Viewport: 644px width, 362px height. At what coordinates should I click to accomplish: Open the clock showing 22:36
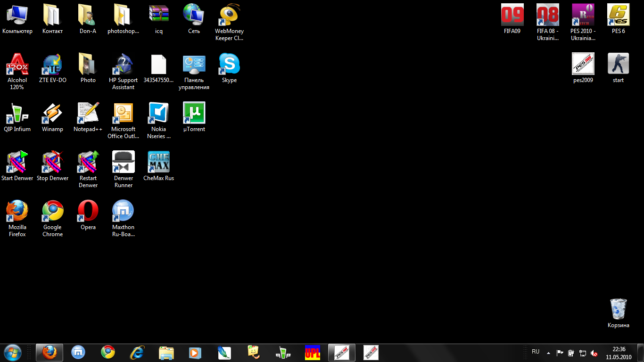[x=619, y=353]
